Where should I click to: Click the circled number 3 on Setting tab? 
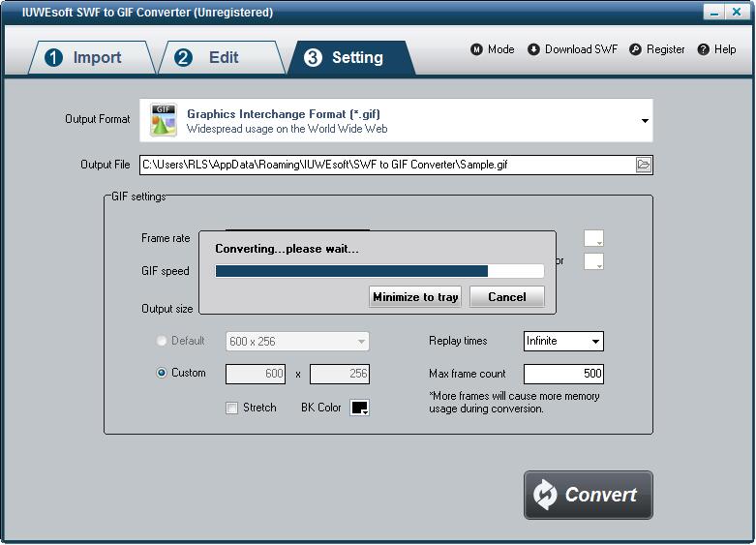point(313,57)
